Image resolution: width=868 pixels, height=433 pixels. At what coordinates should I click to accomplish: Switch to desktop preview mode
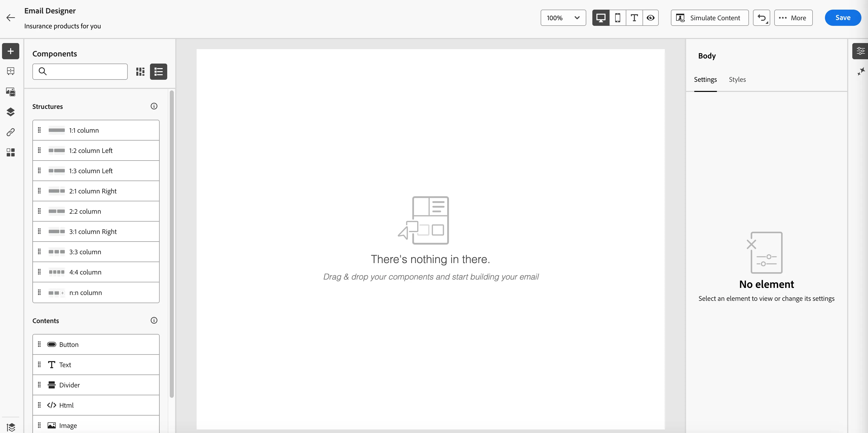(601, 17)
